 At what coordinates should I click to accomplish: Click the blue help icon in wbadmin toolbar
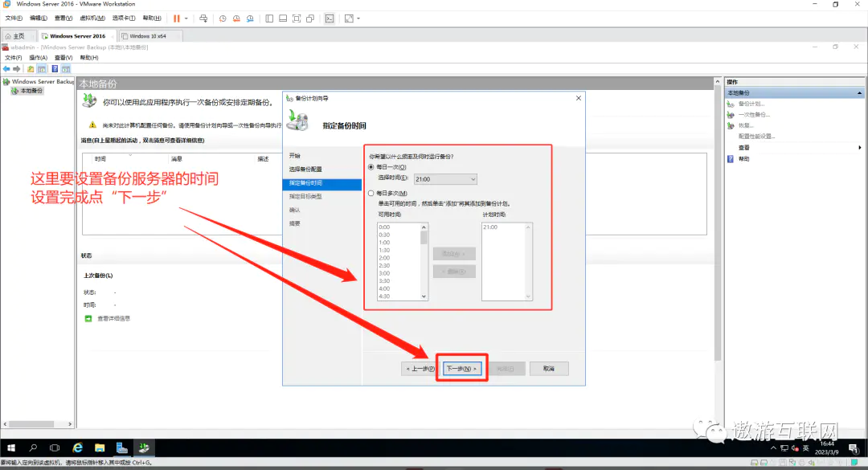tap(55, 69)
